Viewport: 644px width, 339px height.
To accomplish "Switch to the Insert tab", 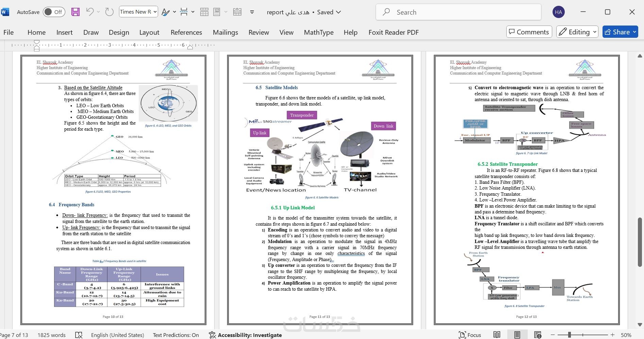I will click(x=64, y=32).
